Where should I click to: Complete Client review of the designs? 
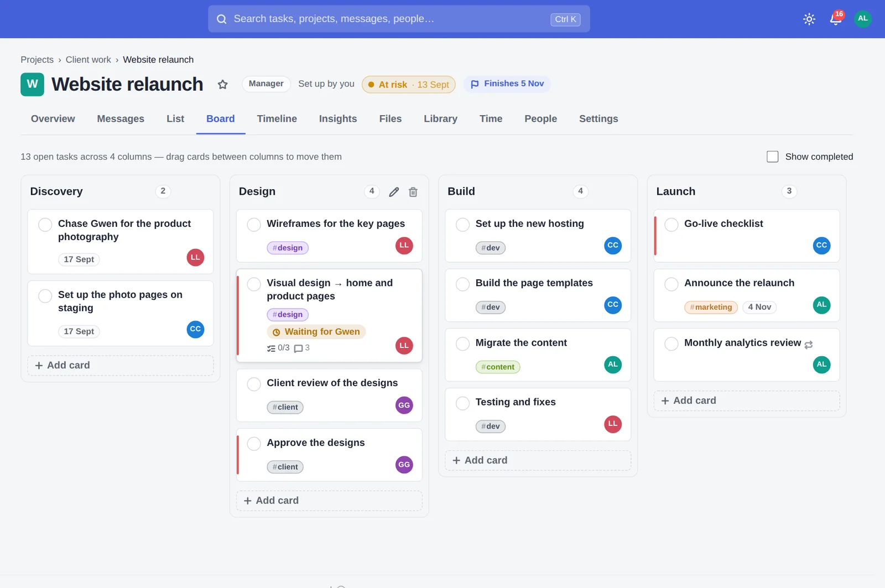(254, 384)
